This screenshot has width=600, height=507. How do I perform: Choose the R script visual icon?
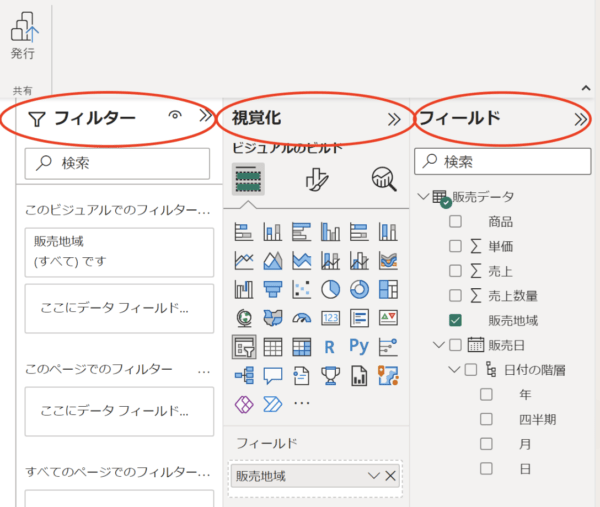pos(329,347)
